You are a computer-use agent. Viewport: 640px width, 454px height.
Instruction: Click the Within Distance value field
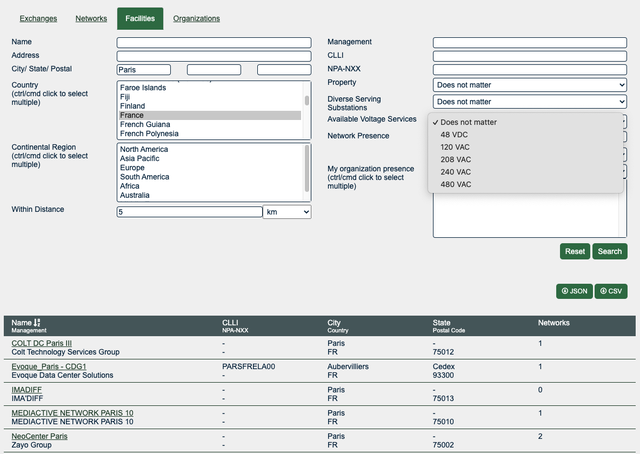(189, 212)
